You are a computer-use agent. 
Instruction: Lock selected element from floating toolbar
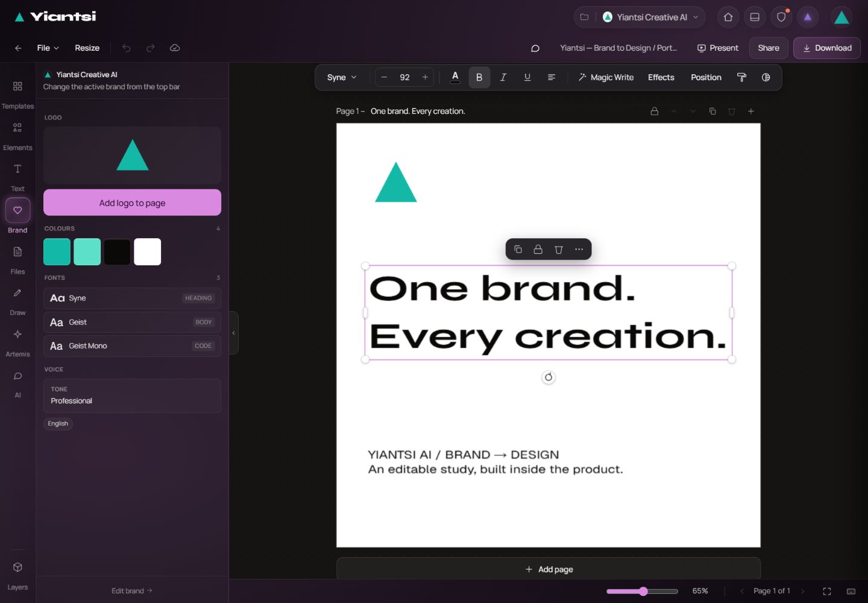538,249
